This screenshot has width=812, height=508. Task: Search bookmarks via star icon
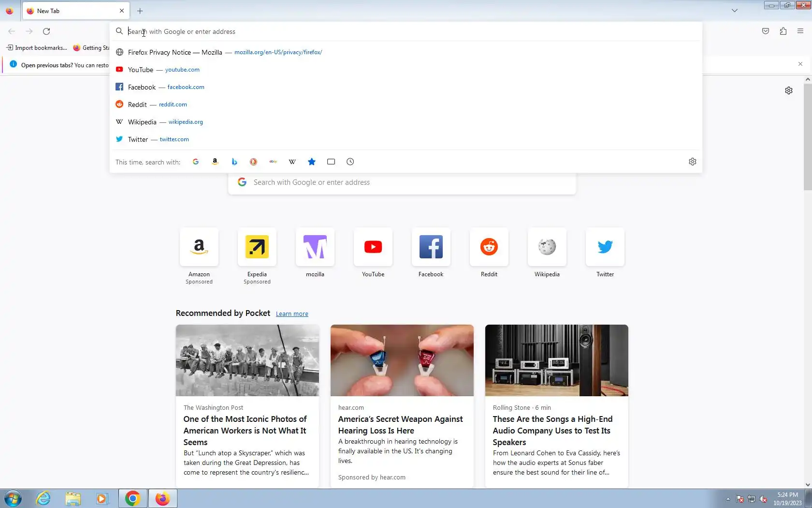[312, 162]
